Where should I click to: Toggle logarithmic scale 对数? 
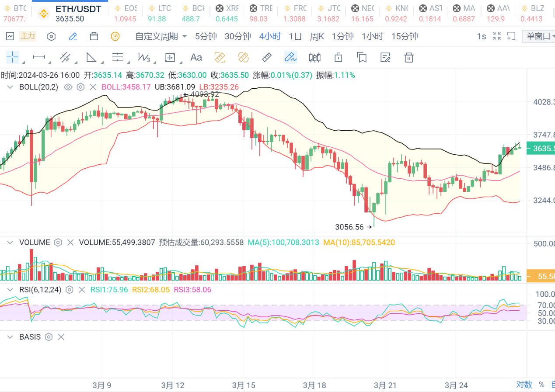click(524, 385)
